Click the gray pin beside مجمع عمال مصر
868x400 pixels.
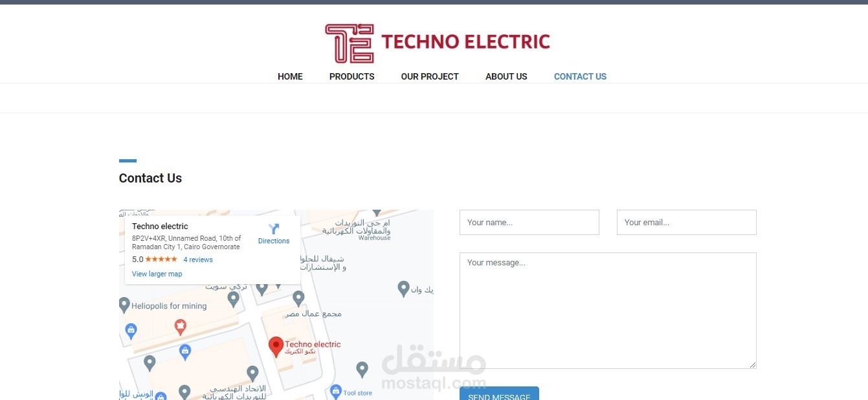pos(298,298)
